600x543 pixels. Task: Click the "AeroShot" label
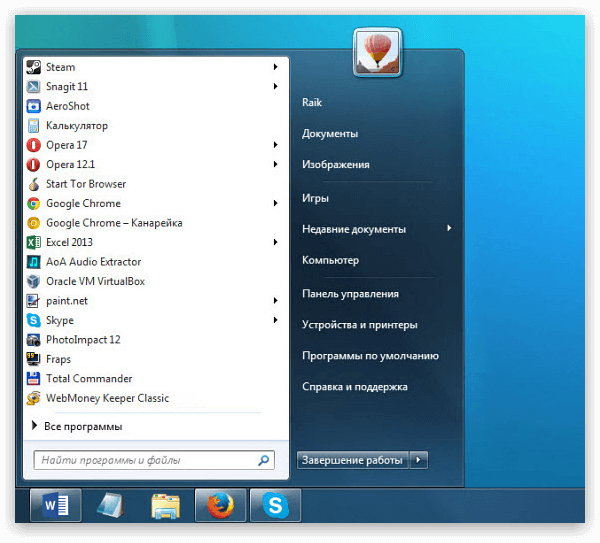click(68, 106)
